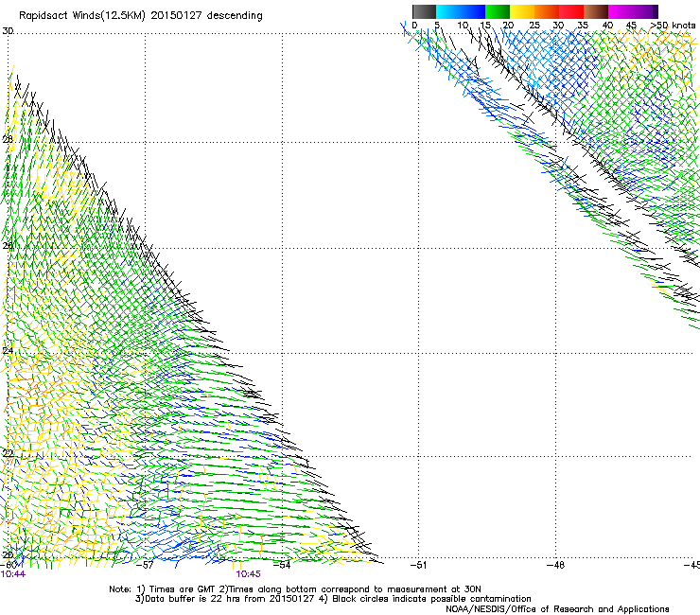Click the title 'Rapidscat Winds(12.5KM) 20150127 descending'

(x=141, y=16)
